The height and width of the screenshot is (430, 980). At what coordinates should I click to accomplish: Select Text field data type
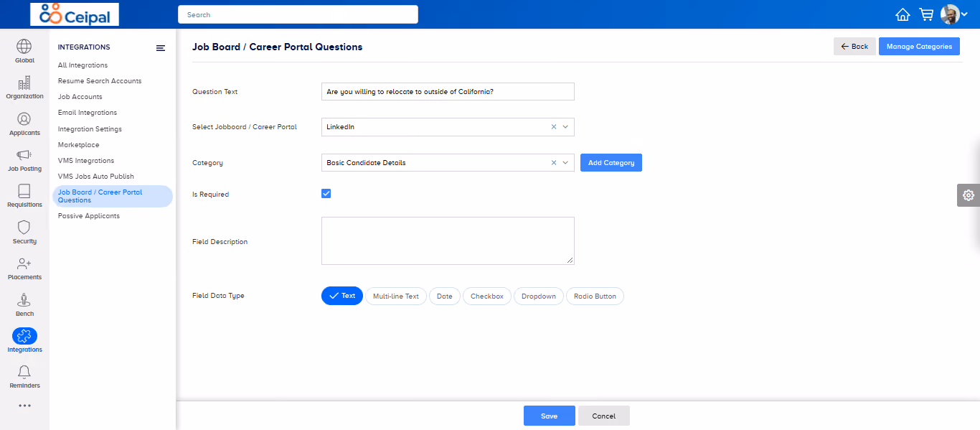[342, 296]
